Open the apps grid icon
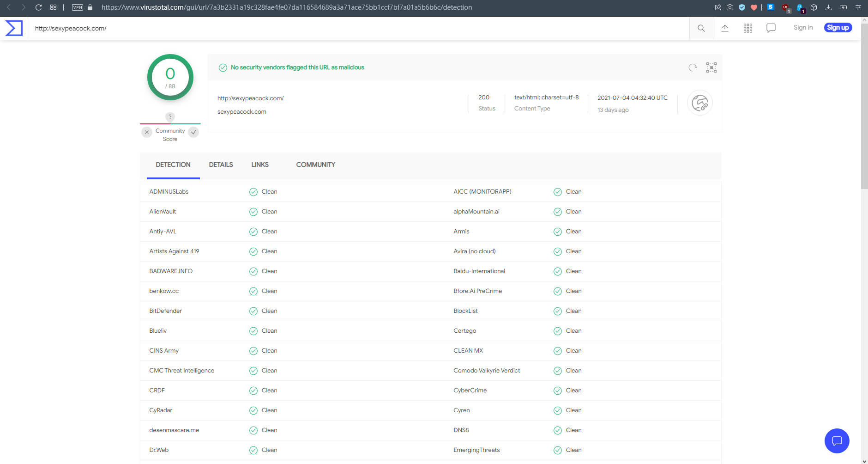This screenshot has width=868, height=464. (748, 28)
